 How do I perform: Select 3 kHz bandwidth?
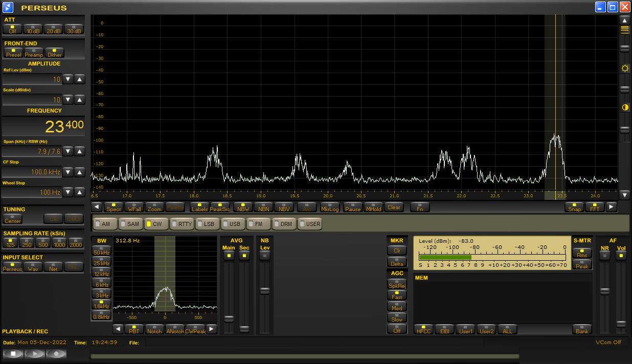[101, 293]
